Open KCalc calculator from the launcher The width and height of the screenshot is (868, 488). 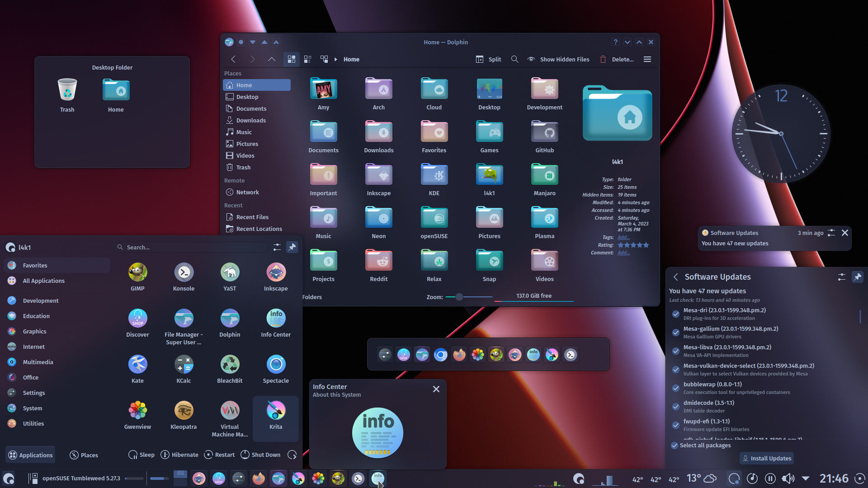tap(184, 369)
